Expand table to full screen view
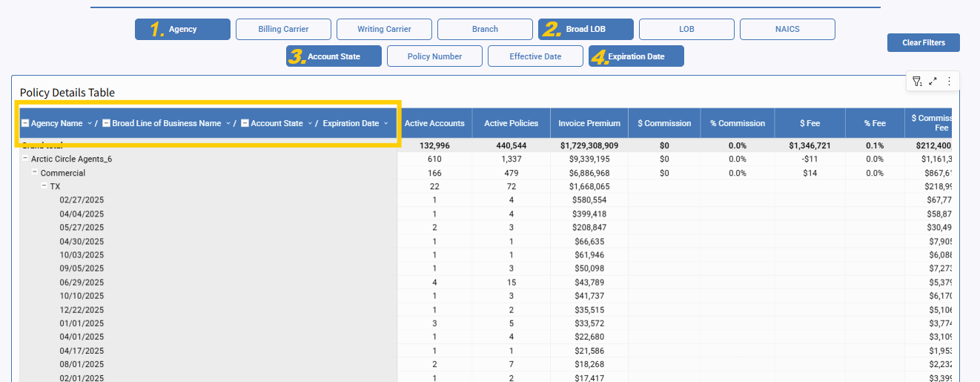 [x=933, y=82]
